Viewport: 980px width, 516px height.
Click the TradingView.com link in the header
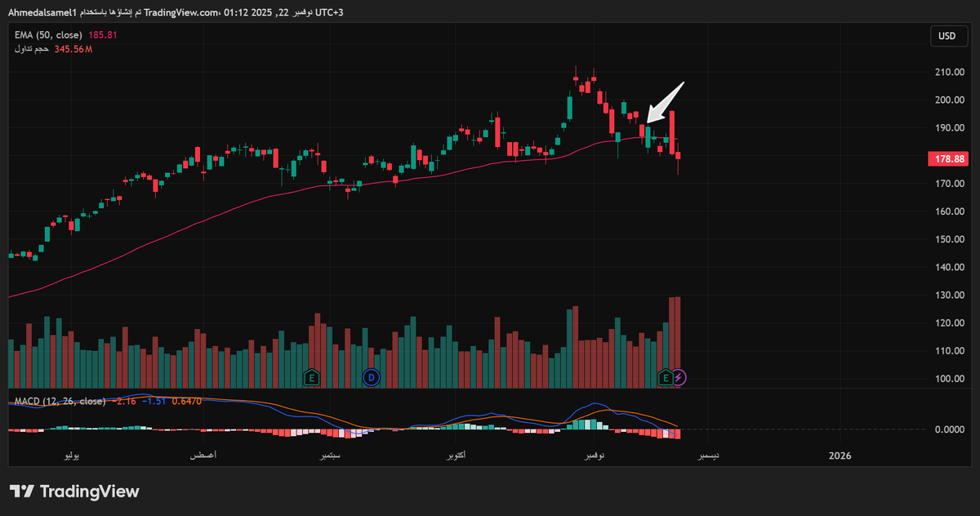point(182,12)
